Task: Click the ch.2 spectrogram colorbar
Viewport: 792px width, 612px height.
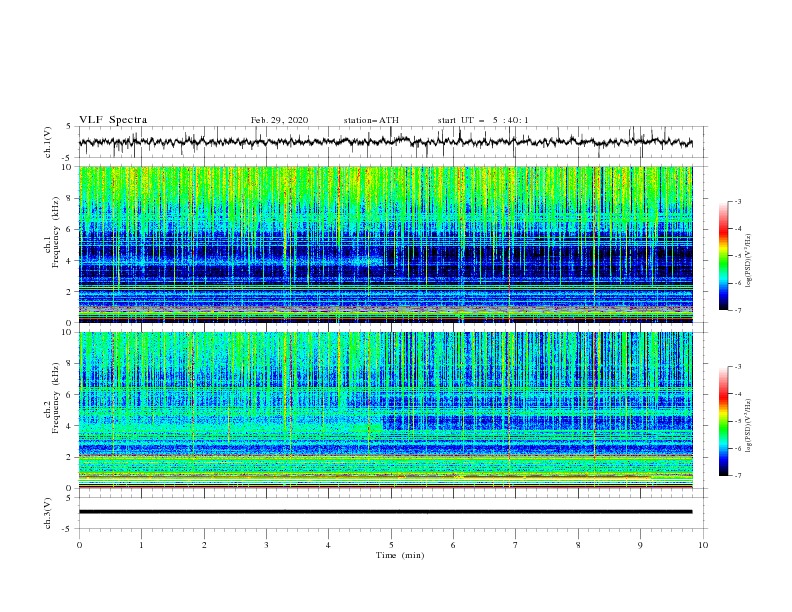Action: click(x=724, y=421)
